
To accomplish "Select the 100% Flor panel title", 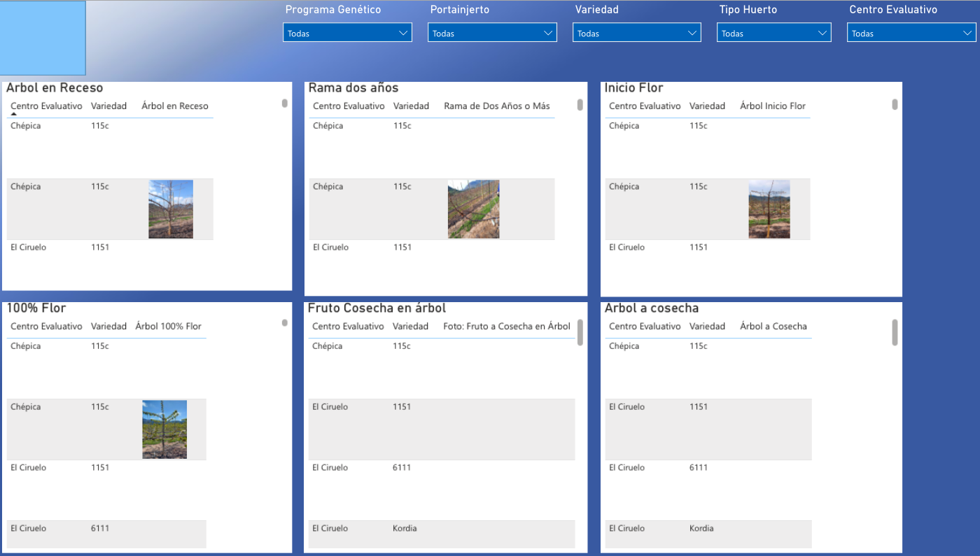I will 36,308.
